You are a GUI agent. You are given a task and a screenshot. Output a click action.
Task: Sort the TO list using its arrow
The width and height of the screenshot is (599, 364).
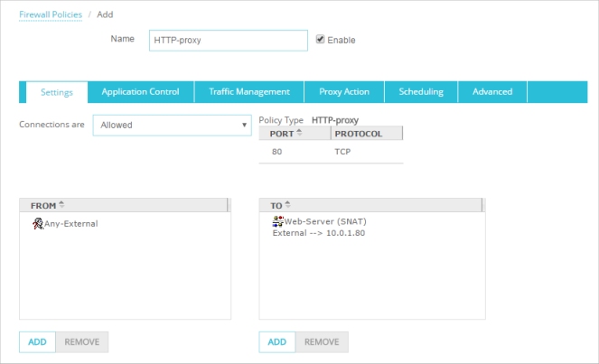tap(287, 206)
